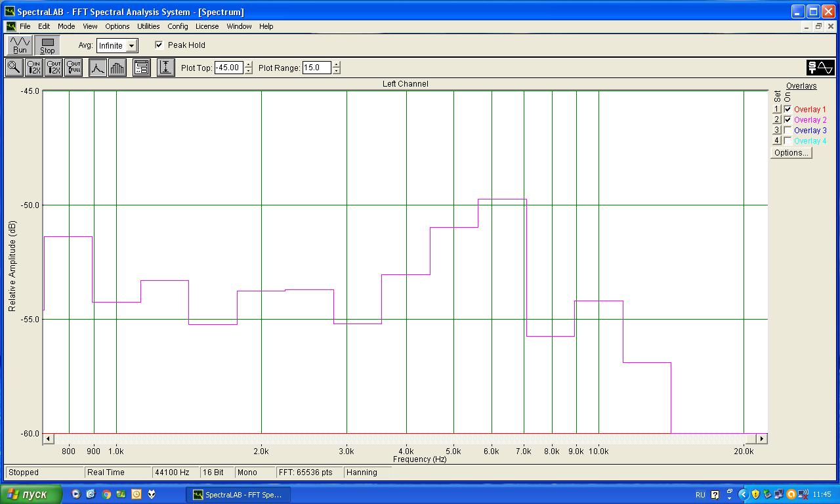Increase Plot Top with up arrow
The width and height of the screenshot is (840, 504).
(x=248, y=64)
